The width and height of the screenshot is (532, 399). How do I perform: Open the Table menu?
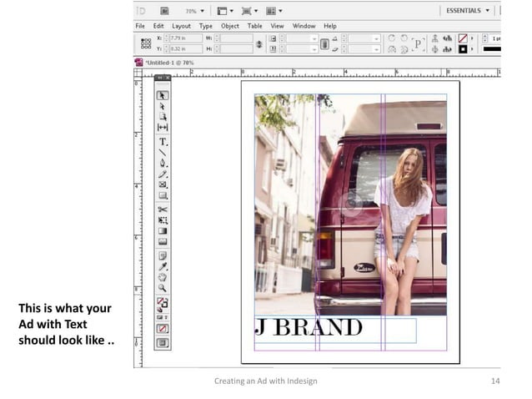coord(255,26)
